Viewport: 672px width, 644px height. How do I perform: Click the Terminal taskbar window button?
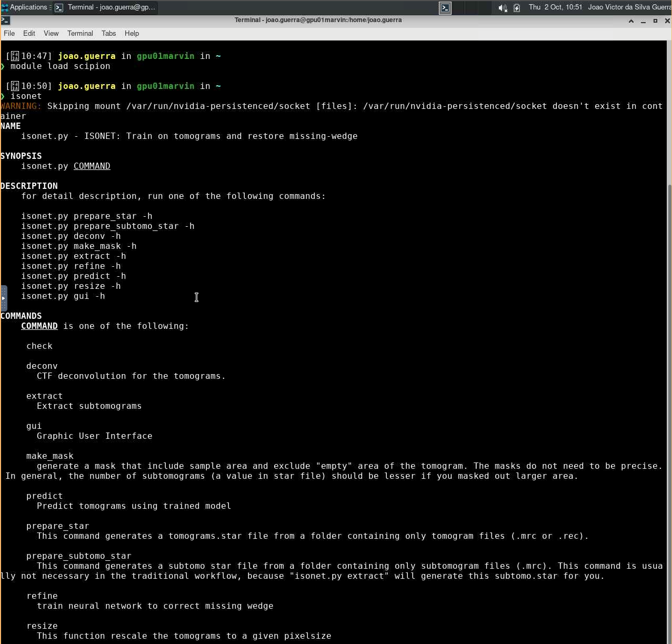tap(105, 7)
